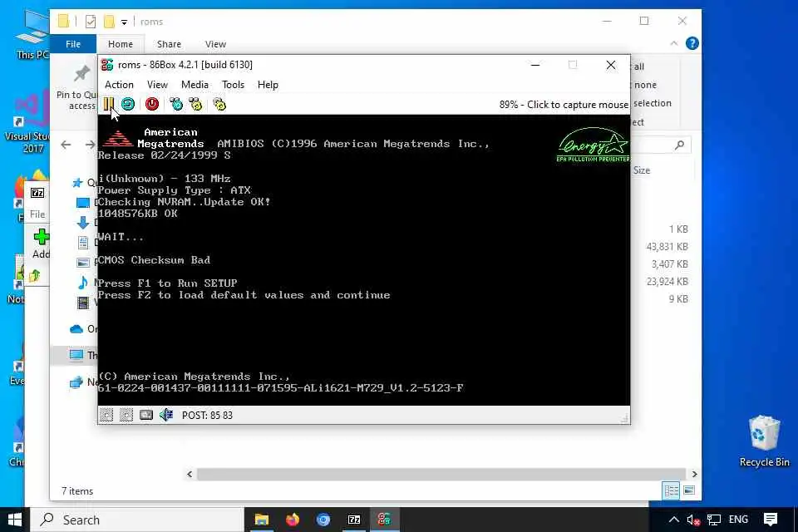The image size is (798, 532).
Task: Click the 43,831 KB file size
Action: pyautogui.click(x=667, y=246)
